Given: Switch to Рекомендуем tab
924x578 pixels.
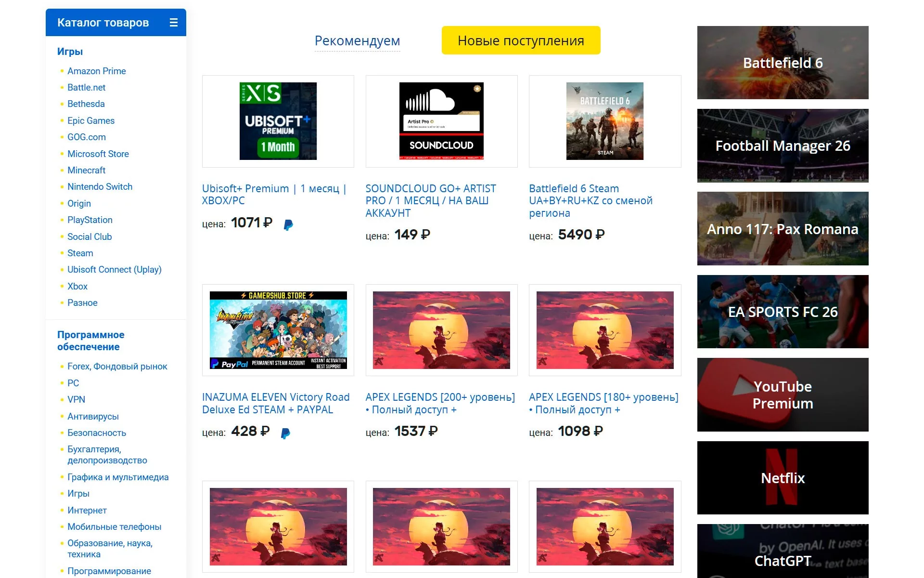Looking at the screenshot, I should pos(357,41).
